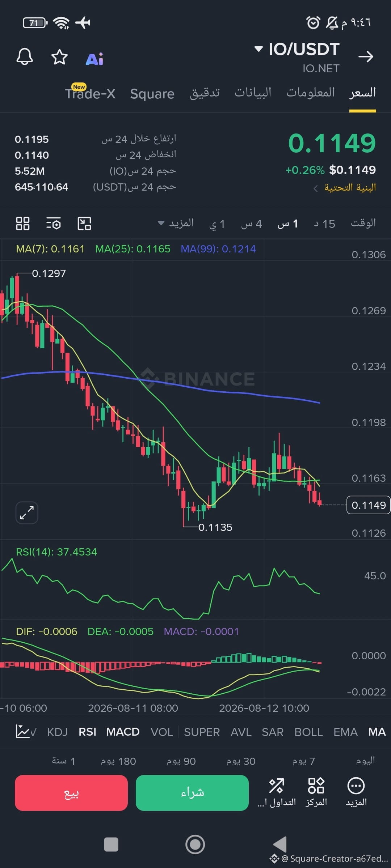Open the البيانات tab
The height and width of the screenshot is (868, 391).
coord(253,93)
